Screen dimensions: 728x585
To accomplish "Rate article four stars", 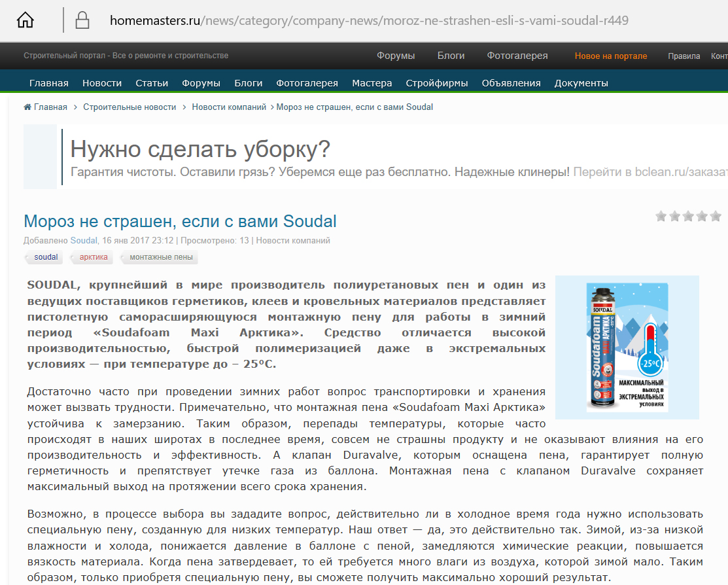I will pos(702,216).
